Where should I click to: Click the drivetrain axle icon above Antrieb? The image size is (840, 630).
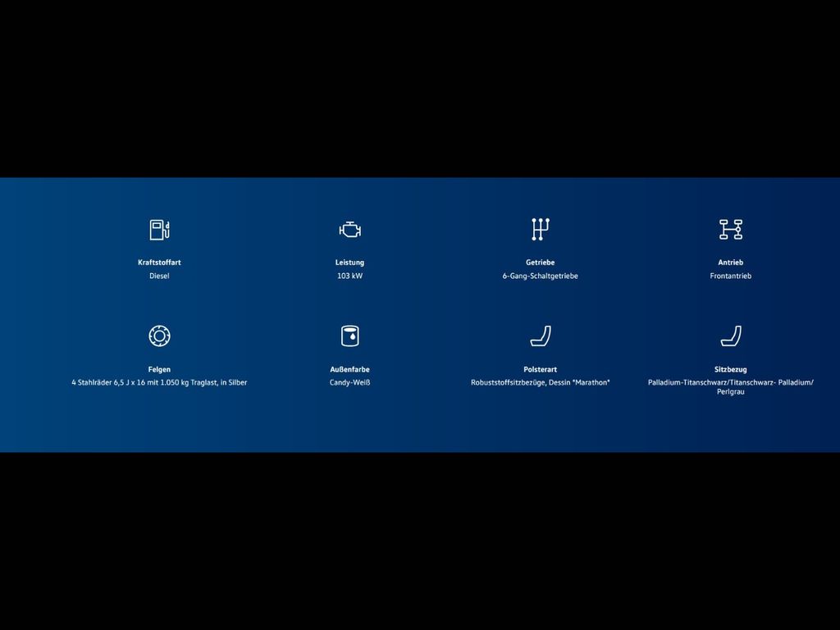coord(730,230)
